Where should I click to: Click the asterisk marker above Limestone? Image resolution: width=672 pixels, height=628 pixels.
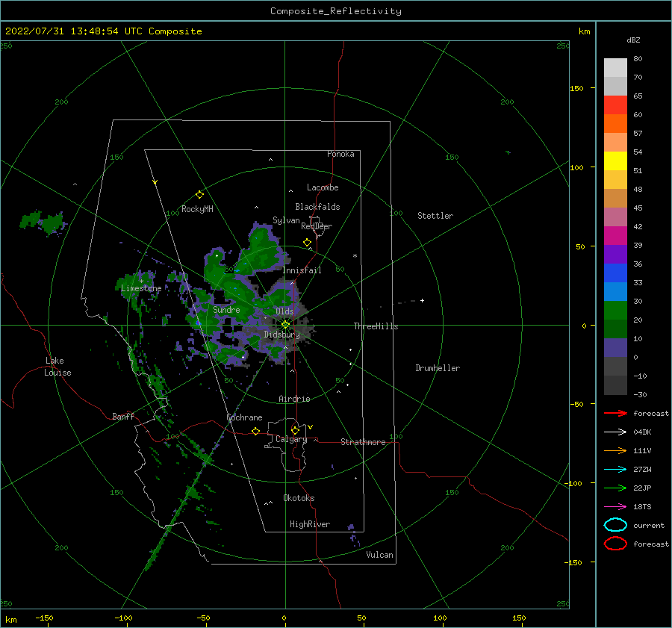(141, 282)
